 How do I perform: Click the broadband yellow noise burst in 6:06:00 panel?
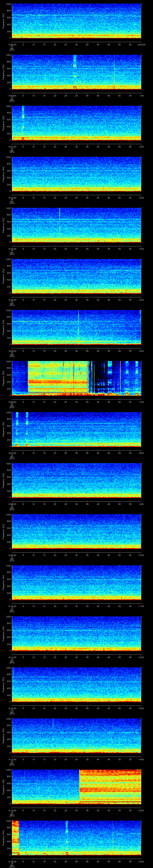[x=58, y=378]
